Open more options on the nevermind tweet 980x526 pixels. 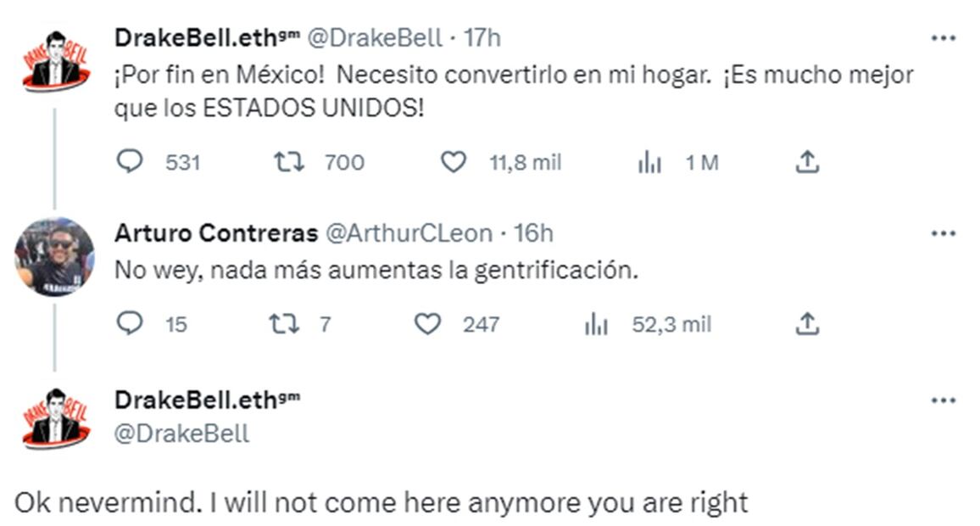943,400
